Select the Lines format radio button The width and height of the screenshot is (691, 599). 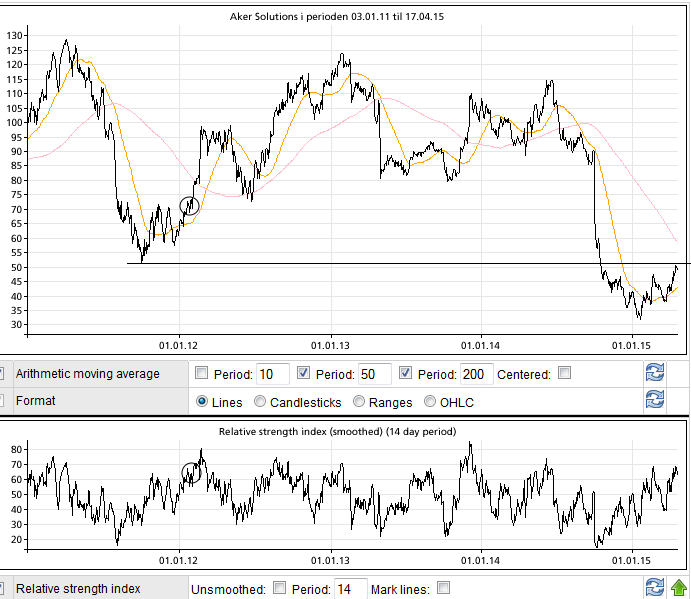coord(203,402)
